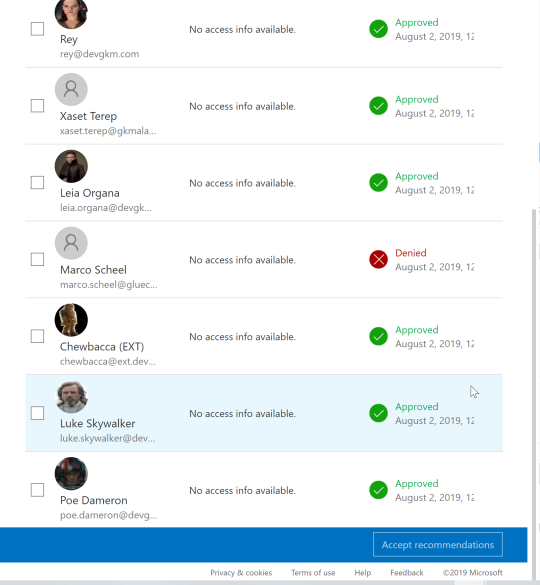Select Luke Skywalker's row checkbox
The height and width of the screenshot is (585, 540).
click(37, 413)
